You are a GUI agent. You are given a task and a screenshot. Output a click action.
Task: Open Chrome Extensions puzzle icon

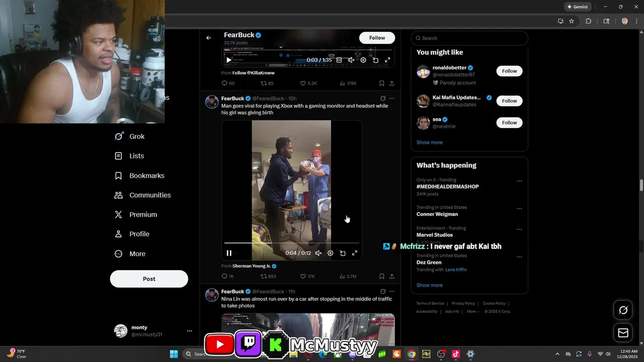pyautogui.click(x=588, y=21)
